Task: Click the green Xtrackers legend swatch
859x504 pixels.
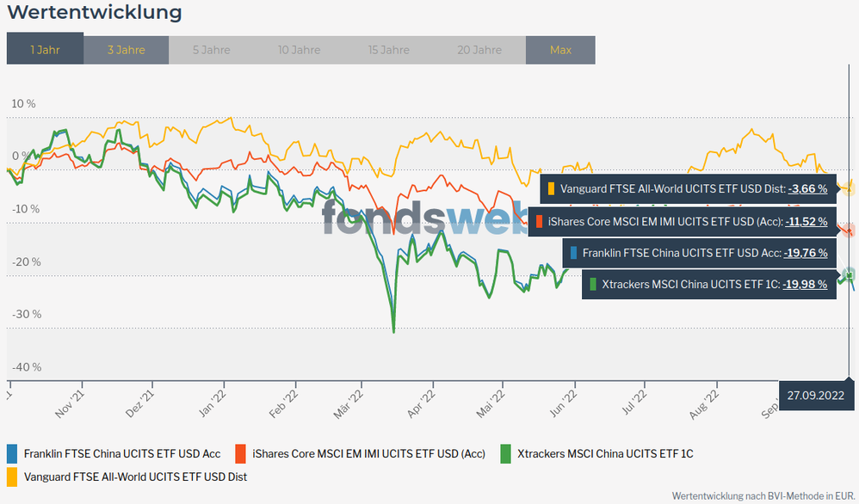Action: coord(506,453)
